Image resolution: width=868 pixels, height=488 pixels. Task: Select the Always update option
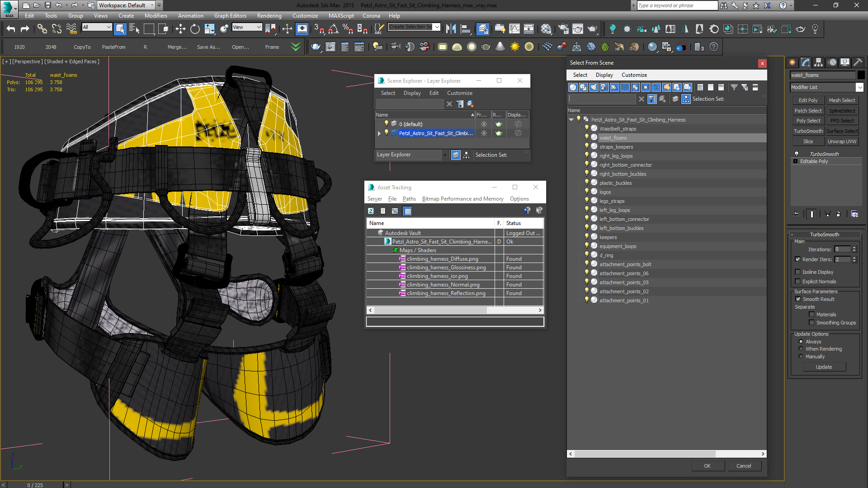[x=801, y=342]
